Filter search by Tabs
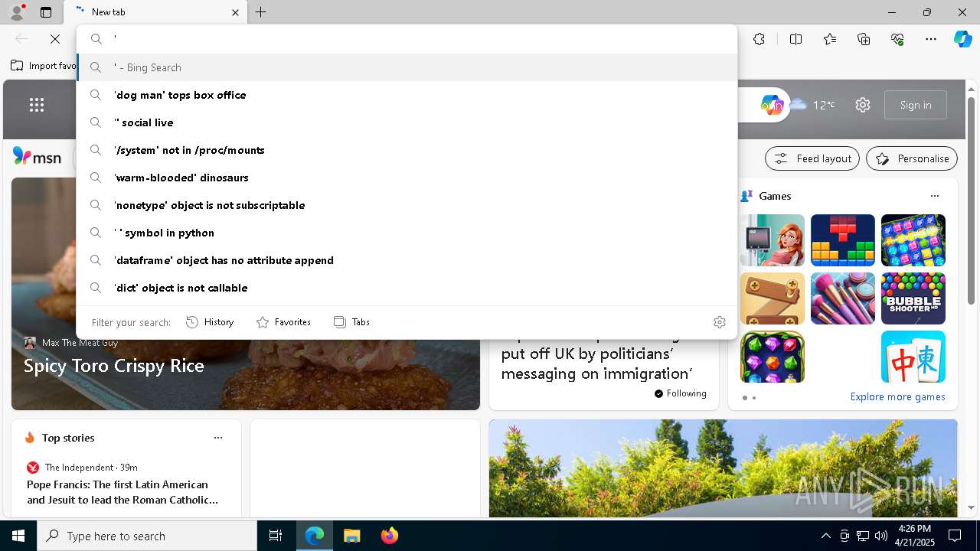This screenshot has width=980, height=551. pos(352,322)
